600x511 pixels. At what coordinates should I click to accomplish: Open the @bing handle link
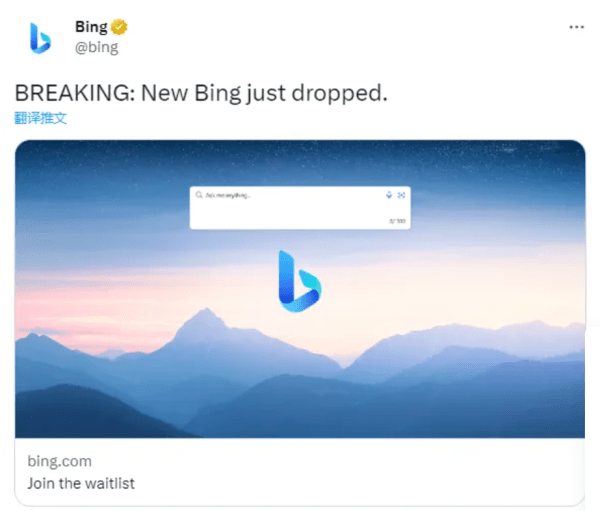coord(96,47)
